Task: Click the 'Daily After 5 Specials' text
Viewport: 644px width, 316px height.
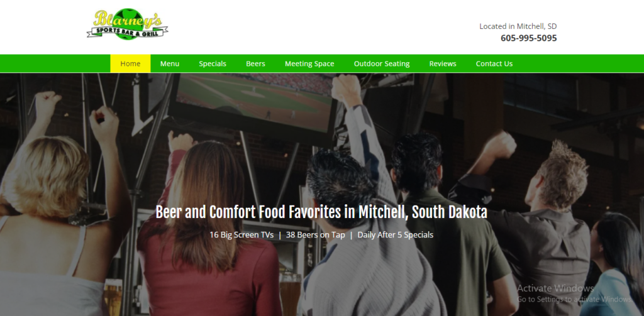Action: click(395, 235)
